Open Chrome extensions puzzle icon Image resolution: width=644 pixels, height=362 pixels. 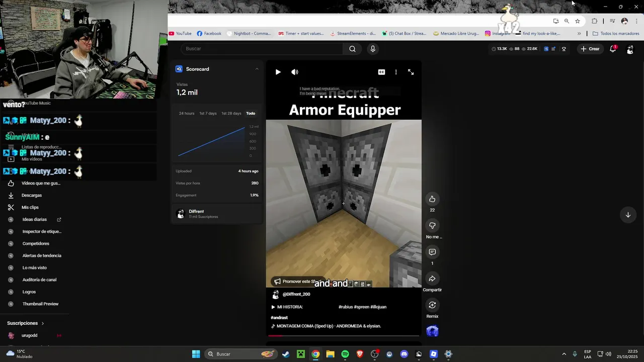595,21
